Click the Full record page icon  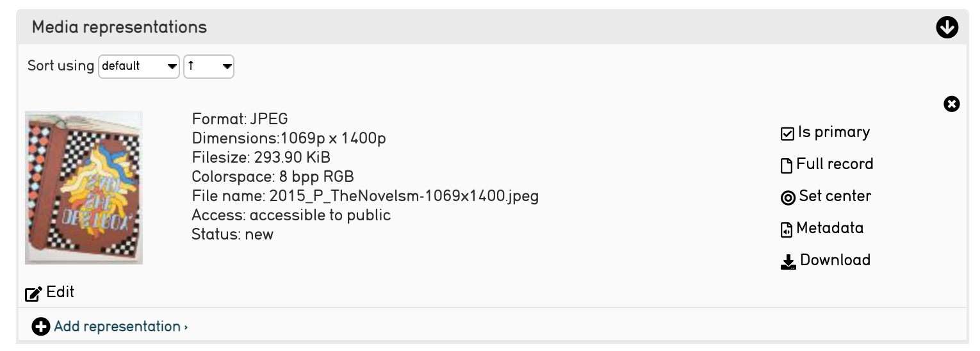787,166
